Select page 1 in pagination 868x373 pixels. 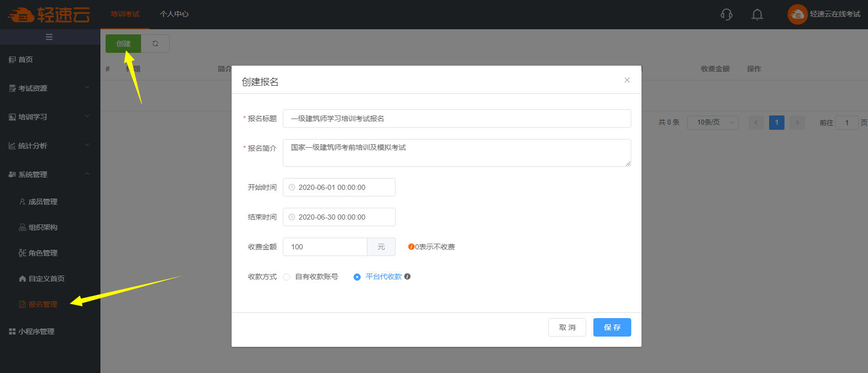click(777, 122)
